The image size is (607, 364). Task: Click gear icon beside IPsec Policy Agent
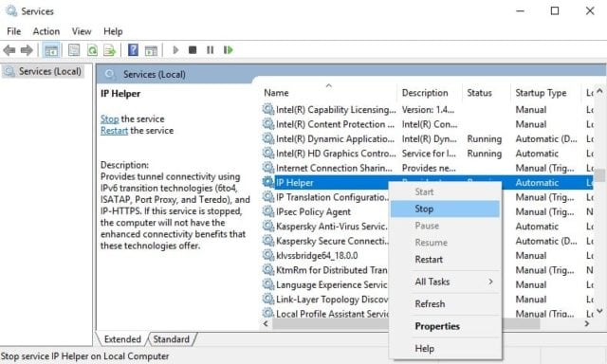267,211
